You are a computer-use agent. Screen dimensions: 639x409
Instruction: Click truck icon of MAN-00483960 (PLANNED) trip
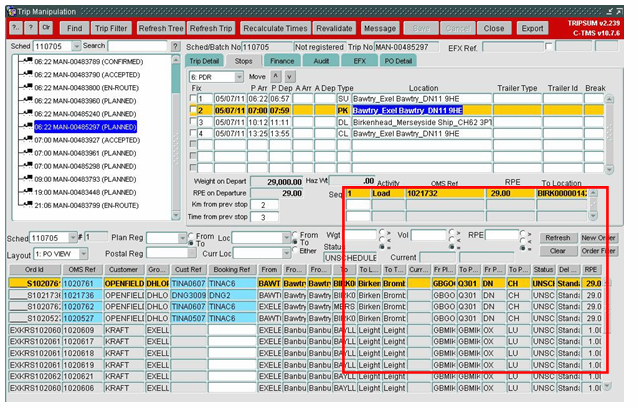pos(28,100)
